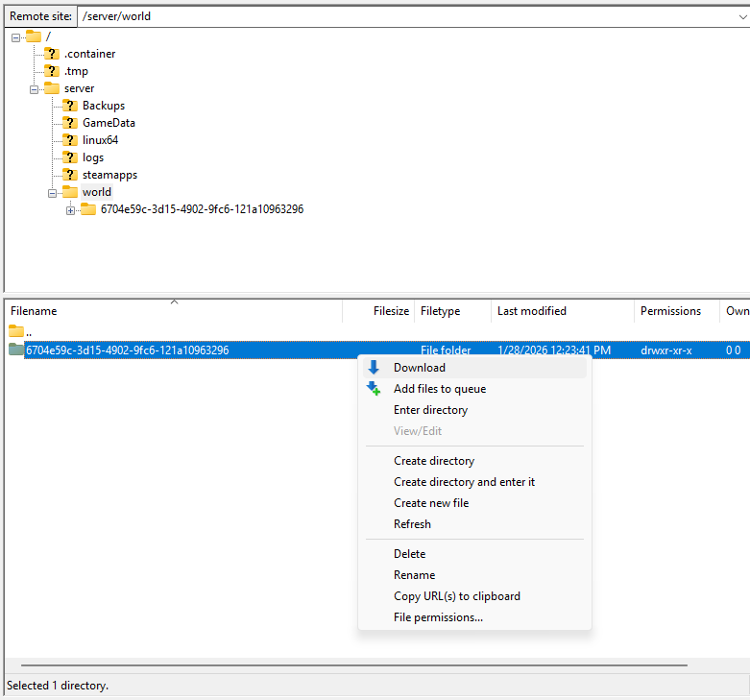Click the Add files to queue icon

[x=374, y=389]
